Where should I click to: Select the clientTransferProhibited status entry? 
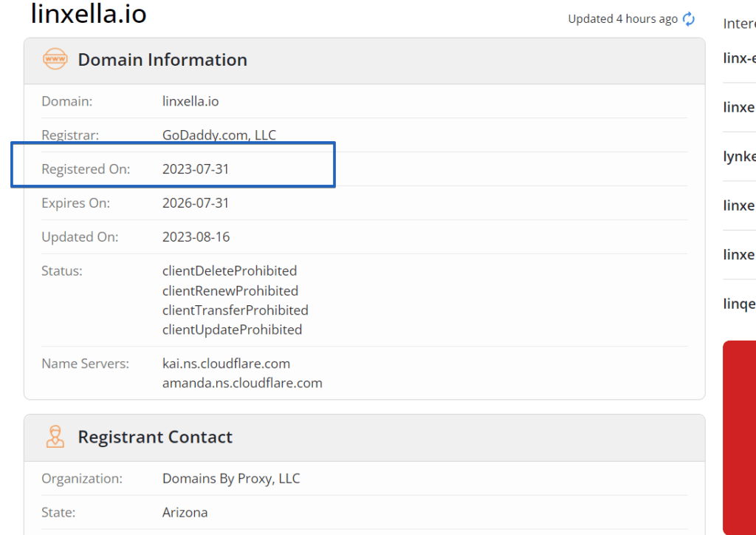pyautogui.click(x=236, y=310)
